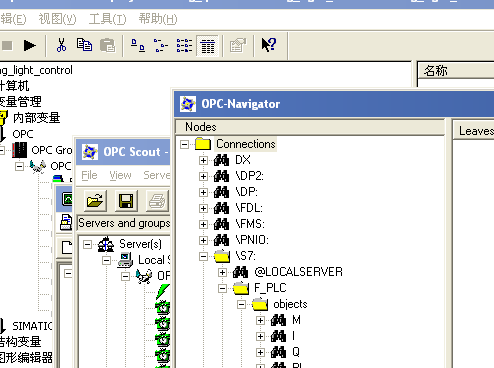Collapse the Connections node

(184, 144)
